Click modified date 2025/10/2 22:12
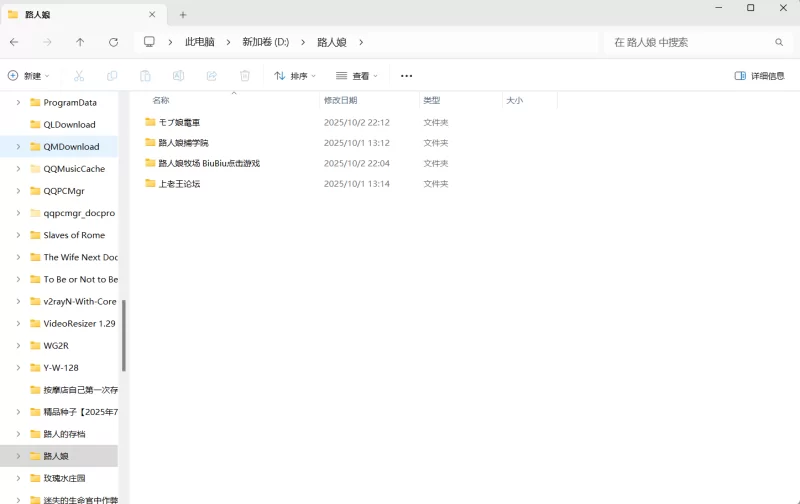The height and width of the screenshot is (504, 800). pyautogui.click(x=357, y=122)
